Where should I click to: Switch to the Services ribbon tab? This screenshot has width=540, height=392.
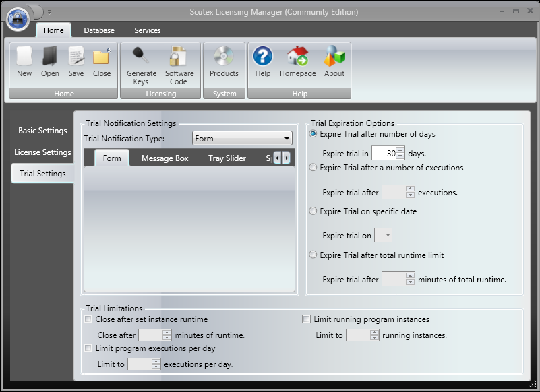[x=148, y=30]
